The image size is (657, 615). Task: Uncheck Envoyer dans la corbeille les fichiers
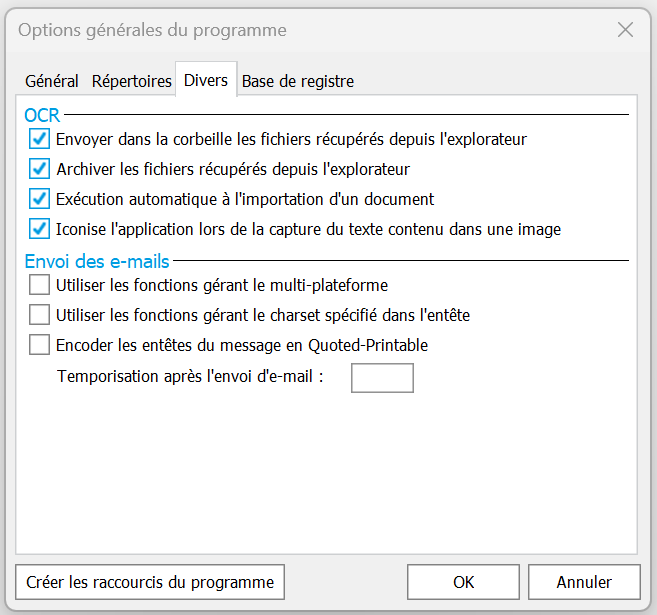pos(40,139)
